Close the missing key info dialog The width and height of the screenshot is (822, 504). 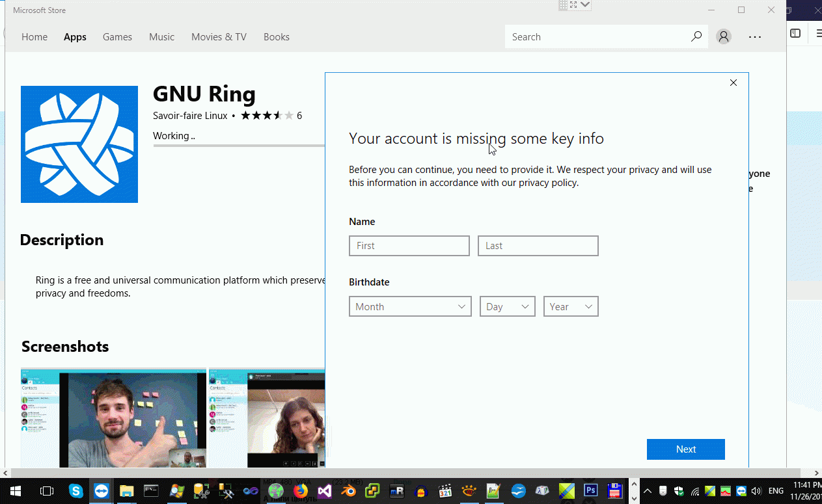(733, 83)
